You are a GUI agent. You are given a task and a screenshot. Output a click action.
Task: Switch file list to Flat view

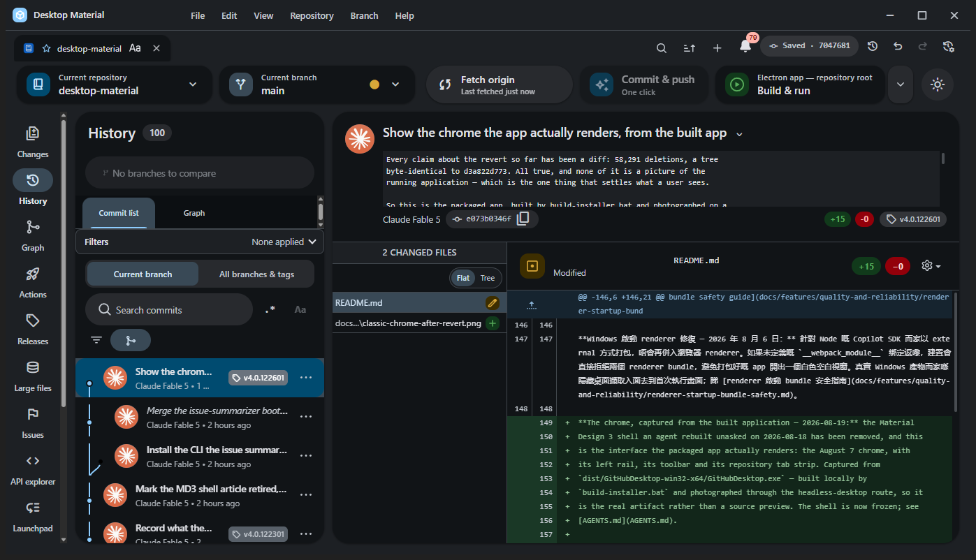point(462,278)
